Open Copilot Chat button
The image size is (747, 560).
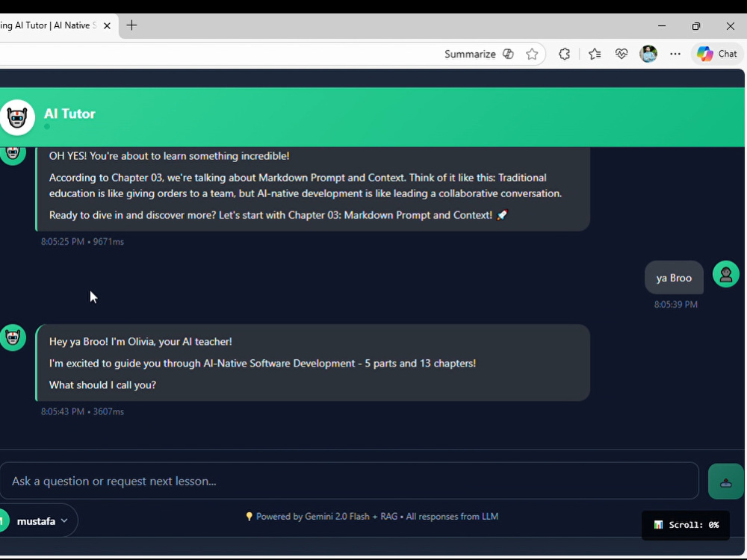[x=717, y=54]
